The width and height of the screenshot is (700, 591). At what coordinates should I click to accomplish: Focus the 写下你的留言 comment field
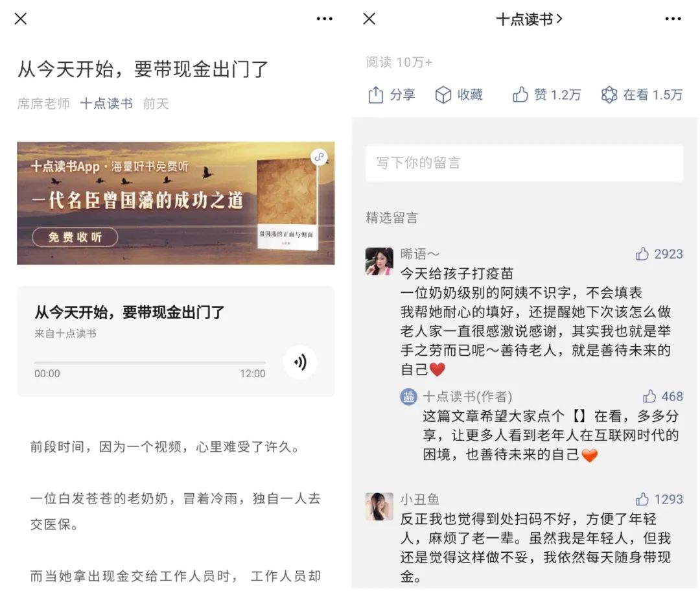(x=524, y=163)
